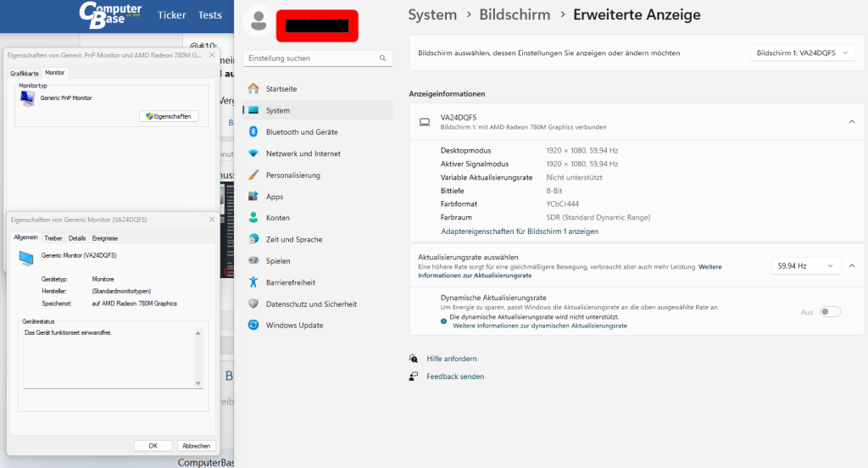
Task: Open the Details tab
Action: point(77,238)
